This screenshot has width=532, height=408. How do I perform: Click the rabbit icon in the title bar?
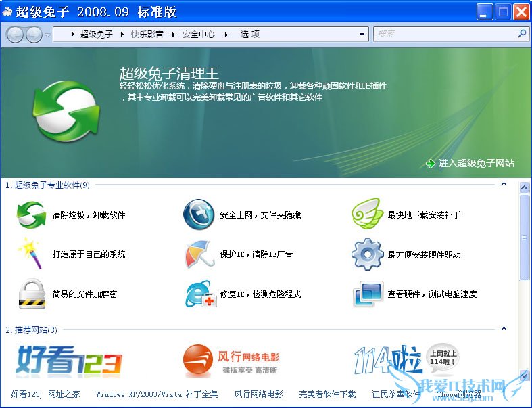pyautogui.click(x=7, y=12)
